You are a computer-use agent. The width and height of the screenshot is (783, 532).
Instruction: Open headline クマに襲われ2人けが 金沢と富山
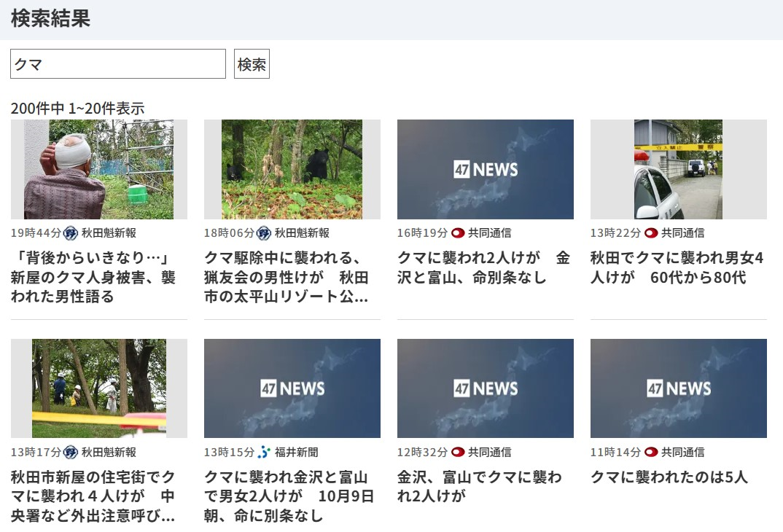click(x=484, y=267)
